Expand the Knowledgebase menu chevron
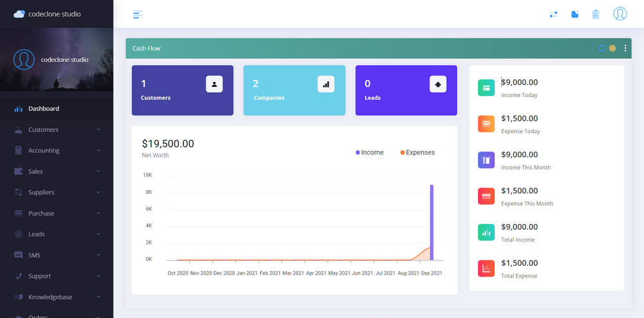 [98, 297]
